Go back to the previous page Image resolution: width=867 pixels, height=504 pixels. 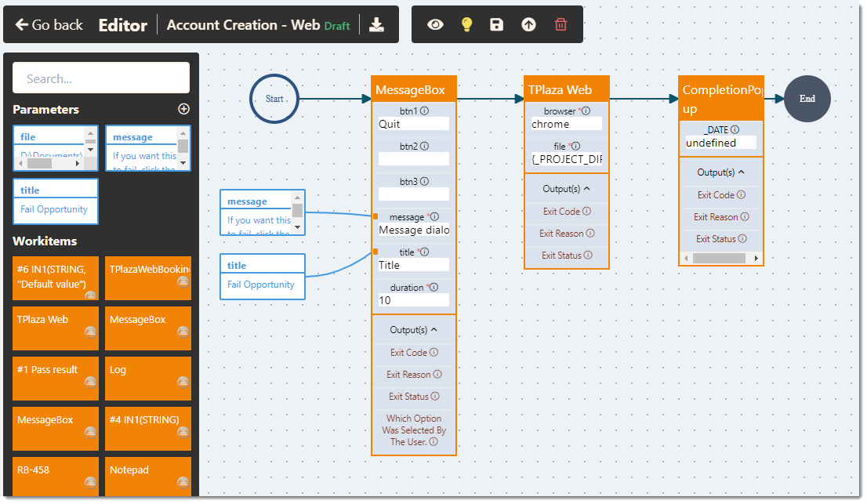49,25
